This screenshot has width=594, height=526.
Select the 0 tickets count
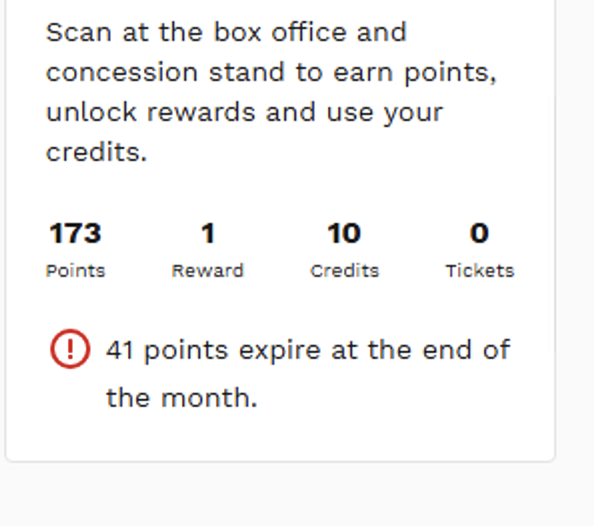[480, 233]
